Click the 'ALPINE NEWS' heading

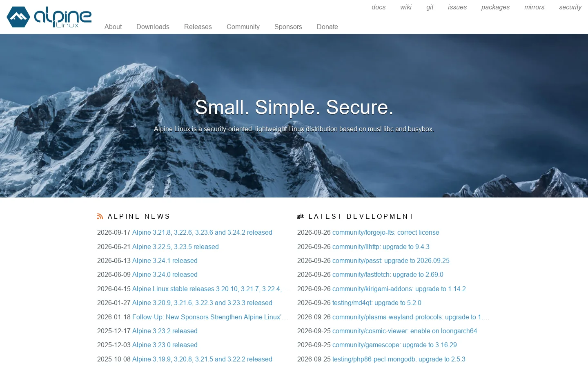[x=139, y=216]
